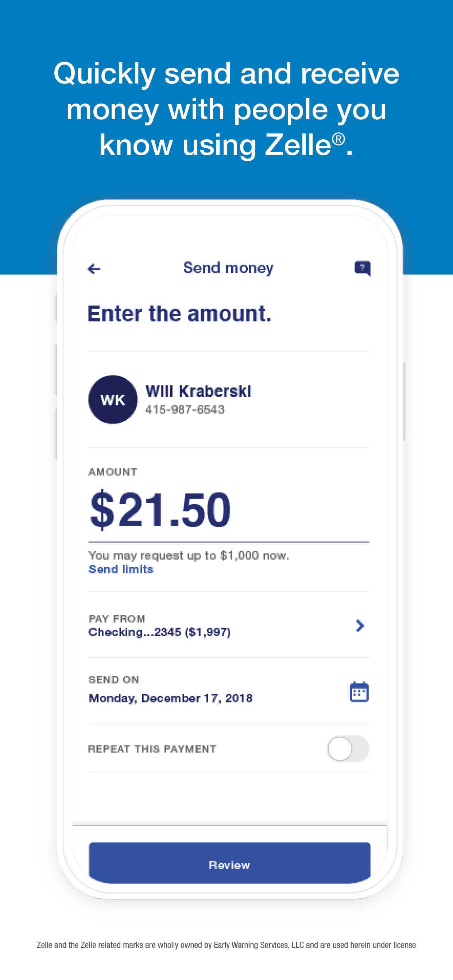Tap the WK contact avatar

(113, 400)
